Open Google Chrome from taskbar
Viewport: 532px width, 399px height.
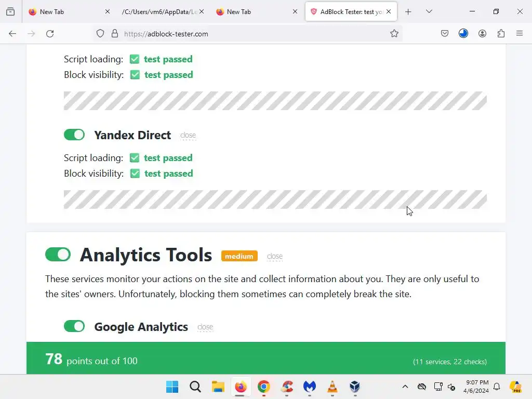(x=263, y=387)
